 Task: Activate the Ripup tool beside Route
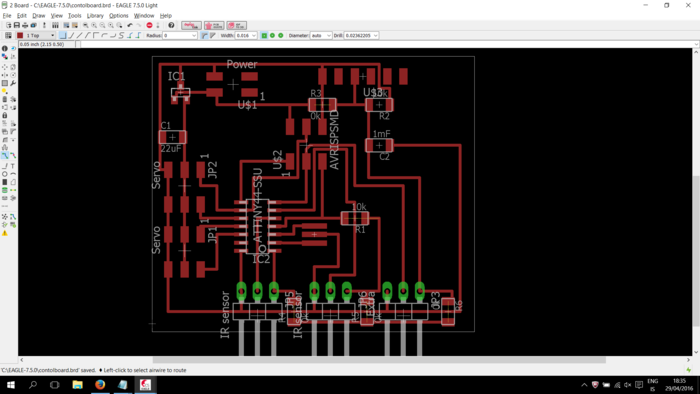click(x=13, y=156)
